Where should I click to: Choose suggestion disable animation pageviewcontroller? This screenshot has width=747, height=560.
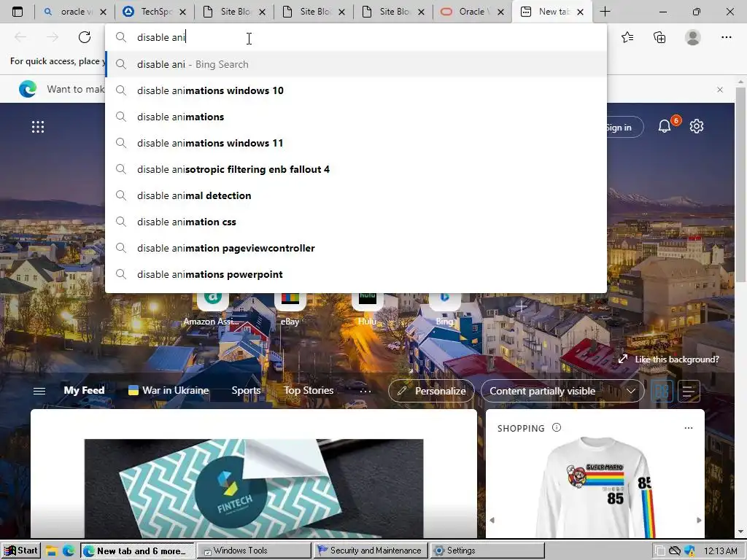(x=356, y=248)
